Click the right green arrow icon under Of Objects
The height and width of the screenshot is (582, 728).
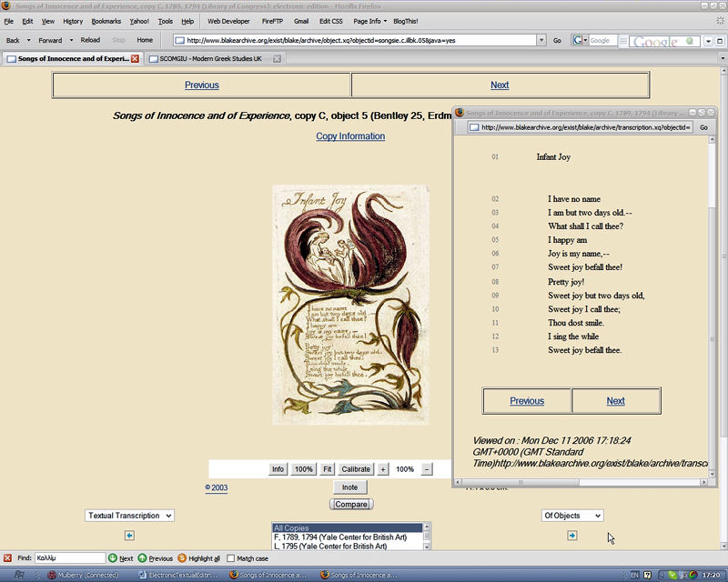(571, 536)
